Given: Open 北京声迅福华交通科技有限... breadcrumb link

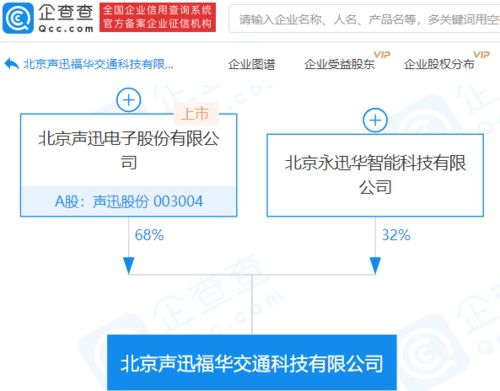Looking at the screenshot, I should pos(98,64).
